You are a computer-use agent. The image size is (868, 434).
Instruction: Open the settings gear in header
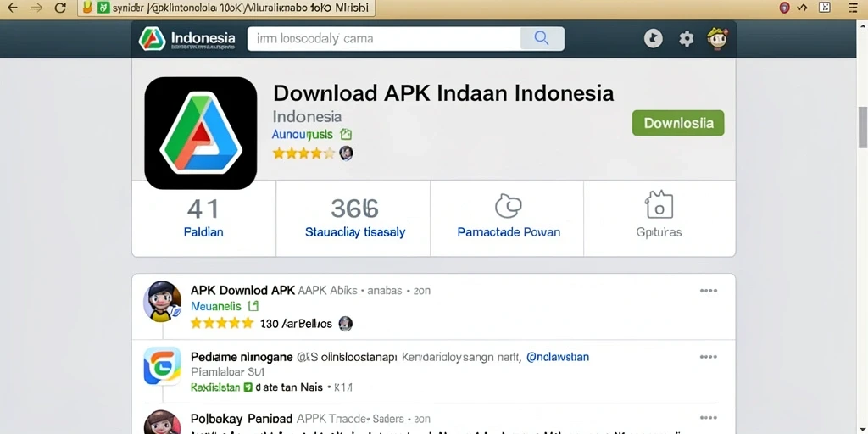pos(687,39)
